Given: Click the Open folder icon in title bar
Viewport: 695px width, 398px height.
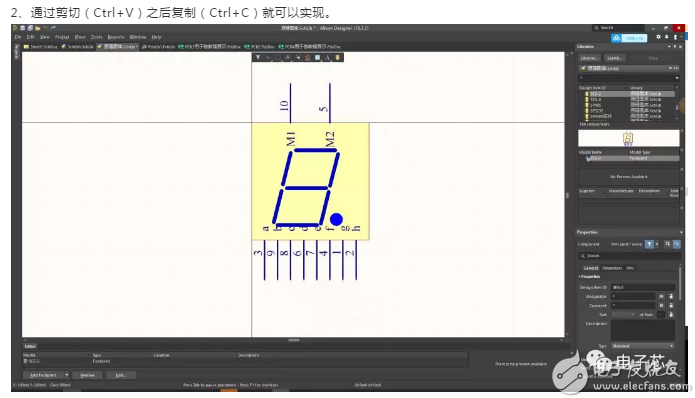Looking at the screenshot, I should [38, 28].
